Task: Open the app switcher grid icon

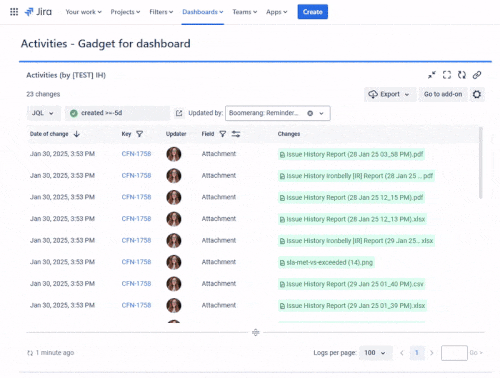Action: click(x=14, y=12)
